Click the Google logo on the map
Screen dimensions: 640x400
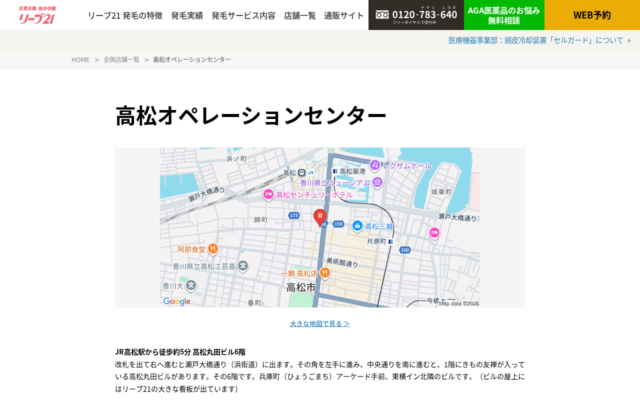tap(177, 301)
